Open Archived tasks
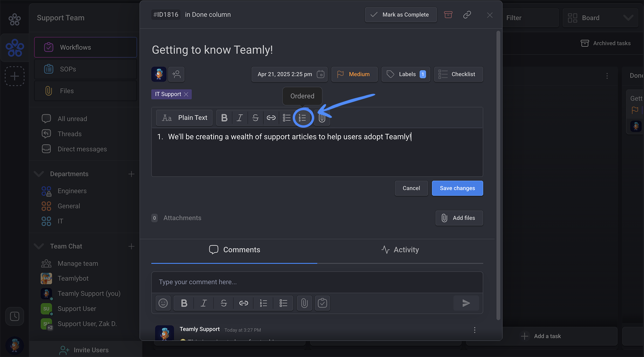Viewport: 644px width, 357px height. [x=605, y=43]
